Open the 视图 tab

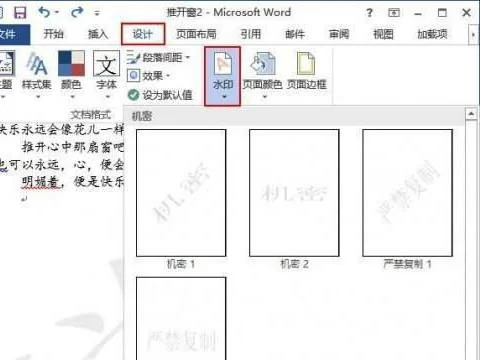pos(383,34)
